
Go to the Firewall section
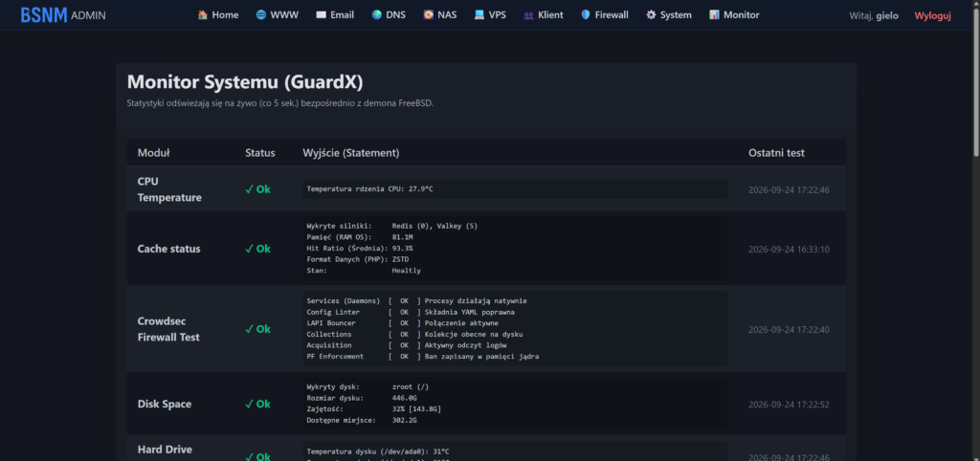tap(605, 15)
